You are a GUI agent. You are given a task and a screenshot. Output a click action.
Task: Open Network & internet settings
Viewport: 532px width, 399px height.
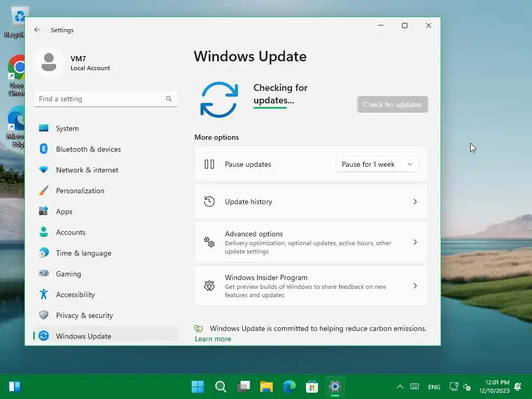click(105, 170)
